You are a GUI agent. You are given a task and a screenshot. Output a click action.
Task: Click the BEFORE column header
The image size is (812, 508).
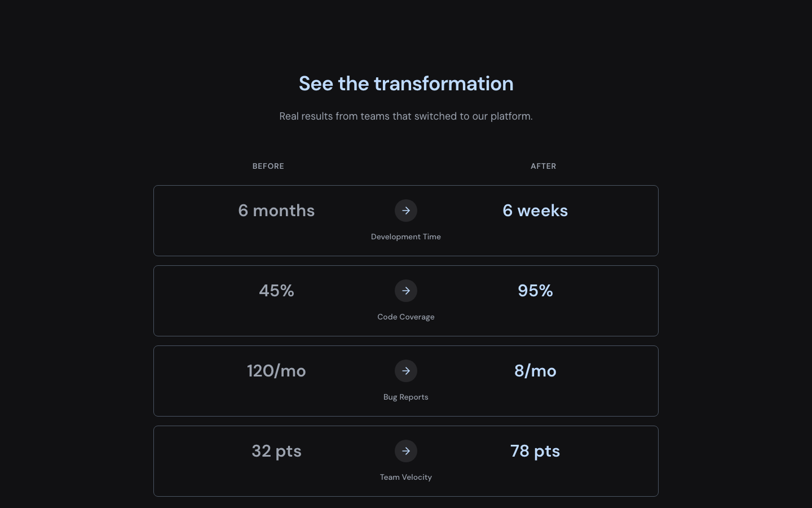pos(268,166)
